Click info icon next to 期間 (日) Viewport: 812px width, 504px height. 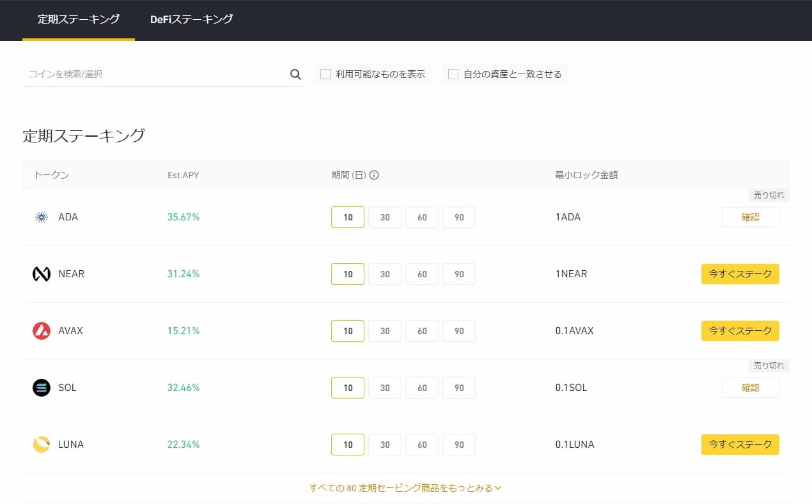click(374, 175)
